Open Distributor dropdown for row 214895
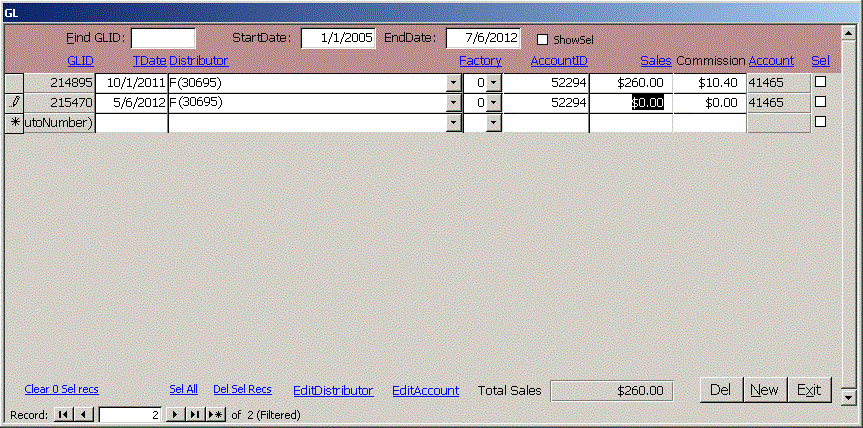Image resolution: width=863 pixels, height=428 pixels. point(454,83)
